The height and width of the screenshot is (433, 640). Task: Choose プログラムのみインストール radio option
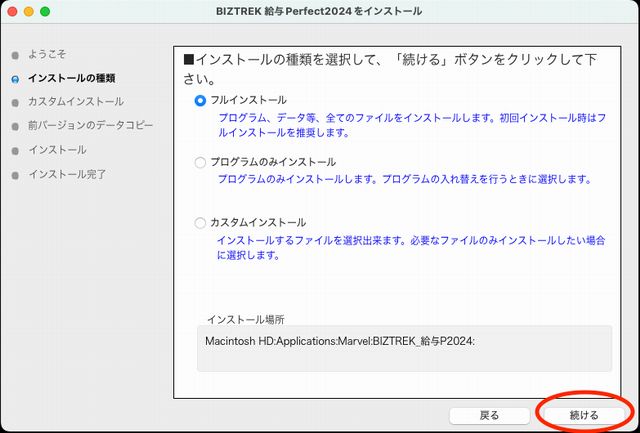[x=200, y=163]
